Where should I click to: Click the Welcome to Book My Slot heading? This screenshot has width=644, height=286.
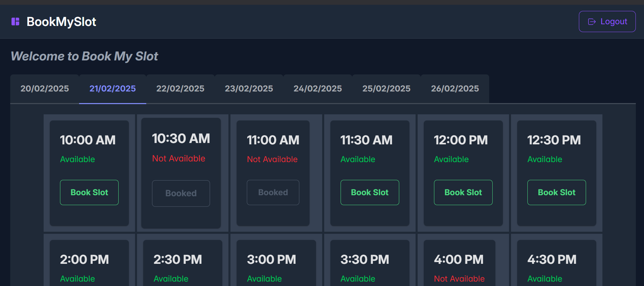tap(85, 56)
